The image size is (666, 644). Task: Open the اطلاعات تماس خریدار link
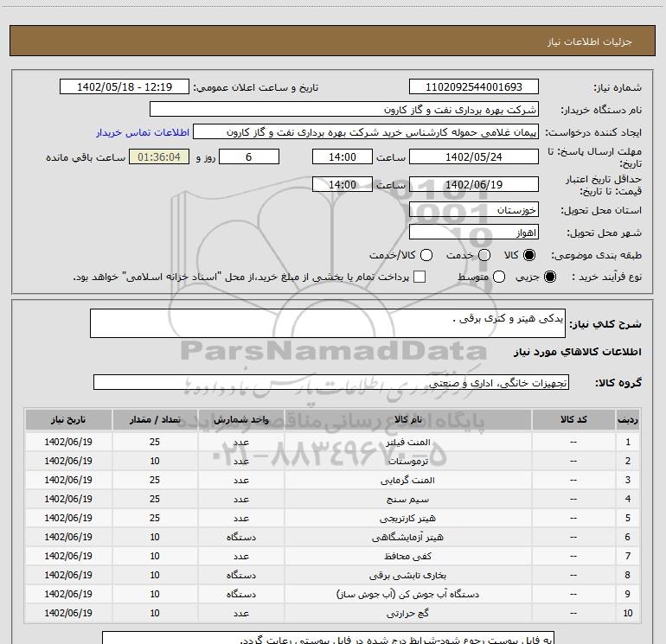[x=143, y=132]
